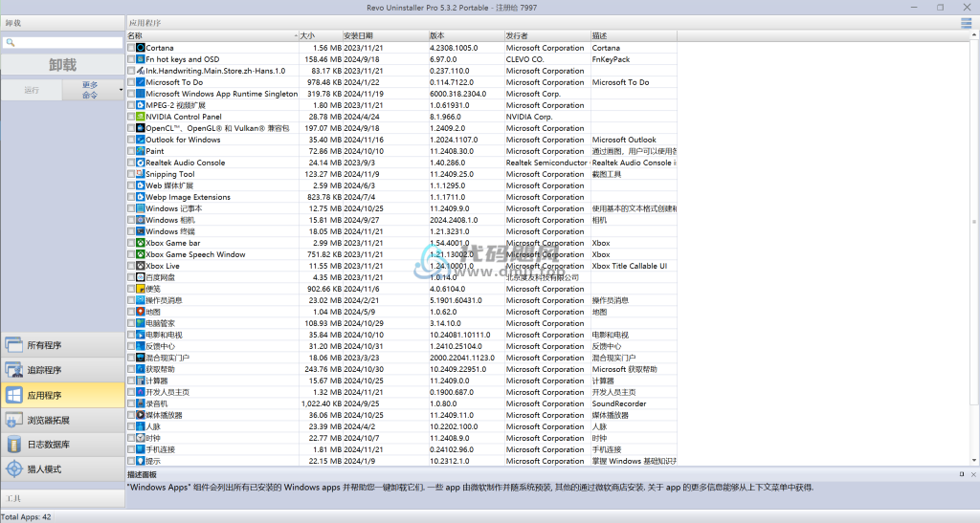
Task: Click the 媒体播放器 app icon
Action: 141,415
